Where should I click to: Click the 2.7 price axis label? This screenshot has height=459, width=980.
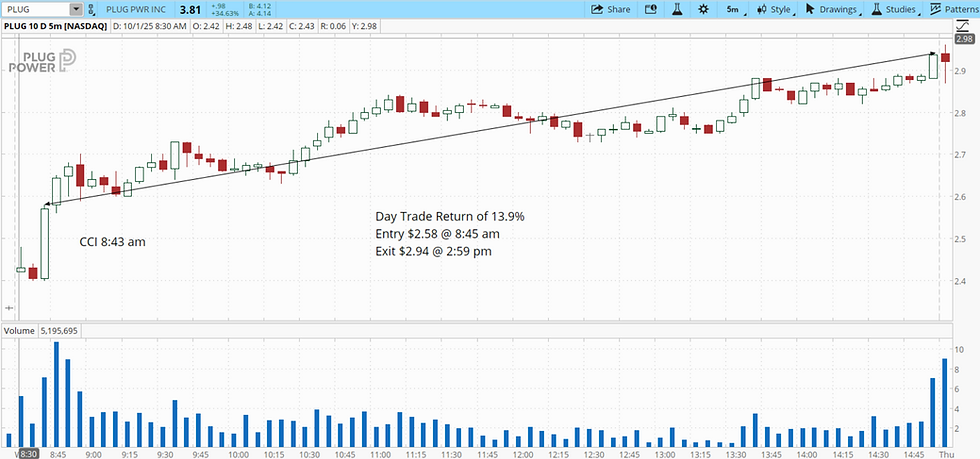click(x=962, y=154)
